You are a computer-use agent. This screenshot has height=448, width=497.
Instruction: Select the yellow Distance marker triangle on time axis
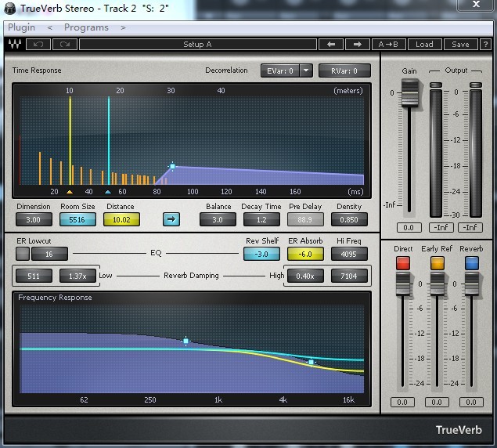[70, 192]
